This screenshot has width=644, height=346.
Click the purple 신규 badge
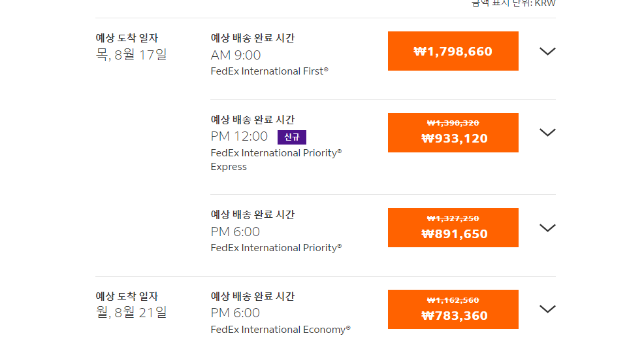pos(291,137)
